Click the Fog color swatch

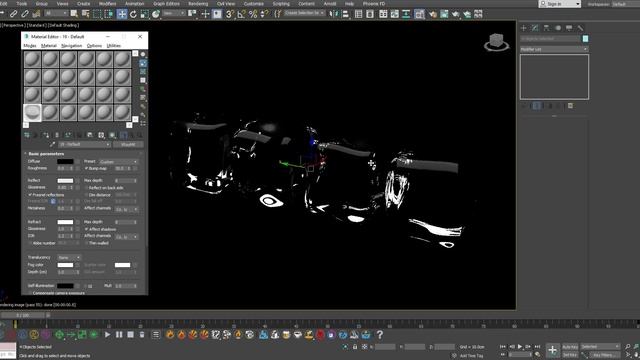65,265
